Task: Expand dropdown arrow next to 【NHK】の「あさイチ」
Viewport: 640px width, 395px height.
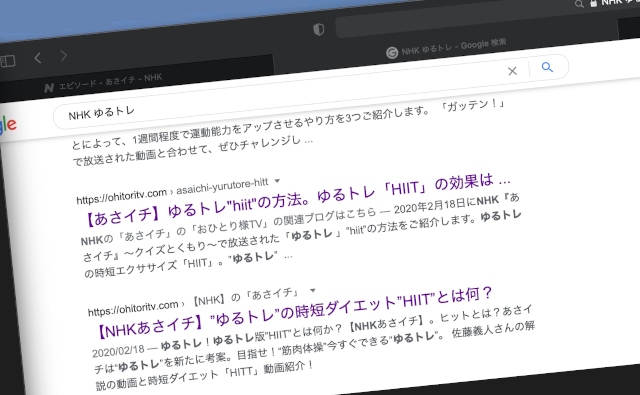Action: 313,290
